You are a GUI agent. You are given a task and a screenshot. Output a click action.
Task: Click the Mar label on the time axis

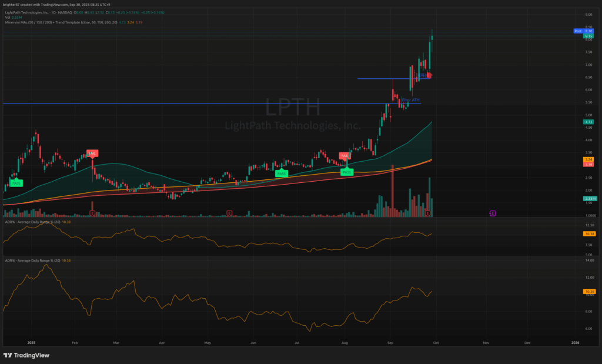pos(116,342)
